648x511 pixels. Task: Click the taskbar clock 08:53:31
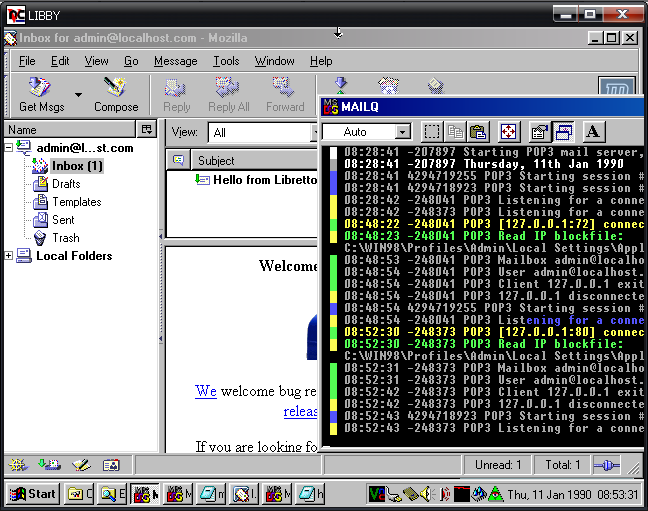(618, 494)
